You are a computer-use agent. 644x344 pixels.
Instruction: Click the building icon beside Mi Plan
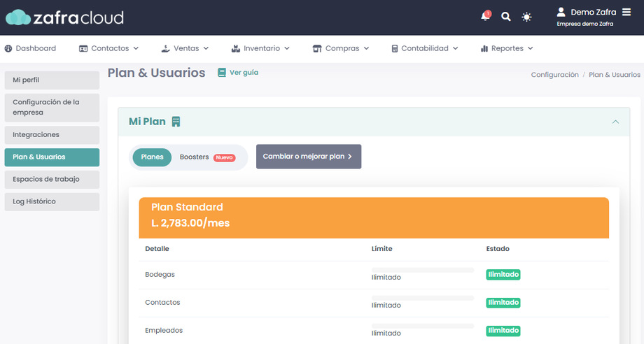coord(176,122)
